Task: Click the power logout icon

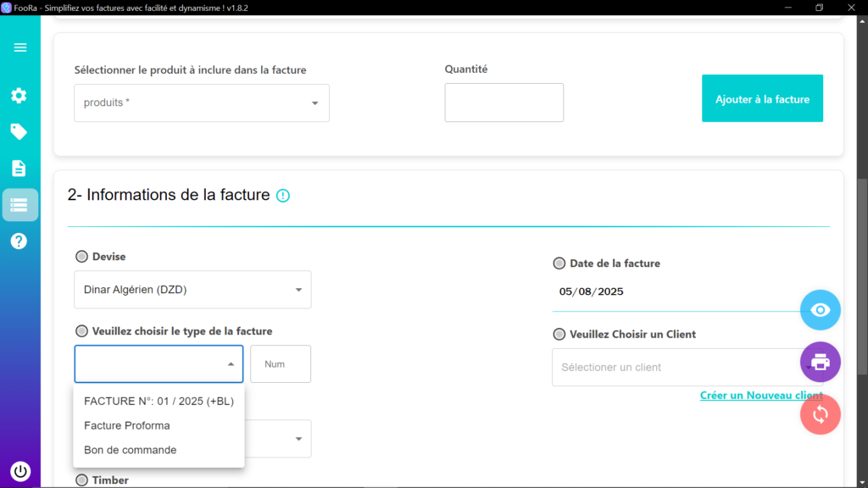Action: click(x=20, y=471)
